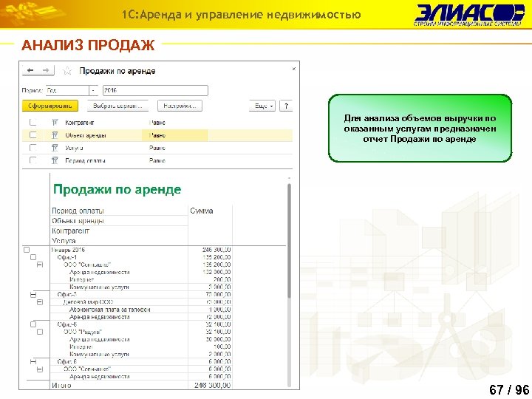Collapse the Офис-5 group
The height and width of the screenshot is (399, 532).
pos(33,324)
